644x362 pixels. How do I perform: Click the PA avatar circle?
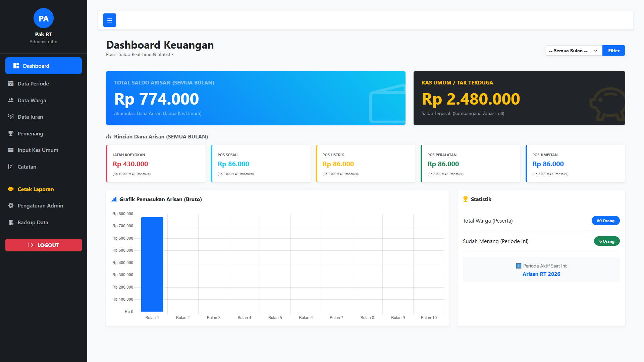pos(44,18)
